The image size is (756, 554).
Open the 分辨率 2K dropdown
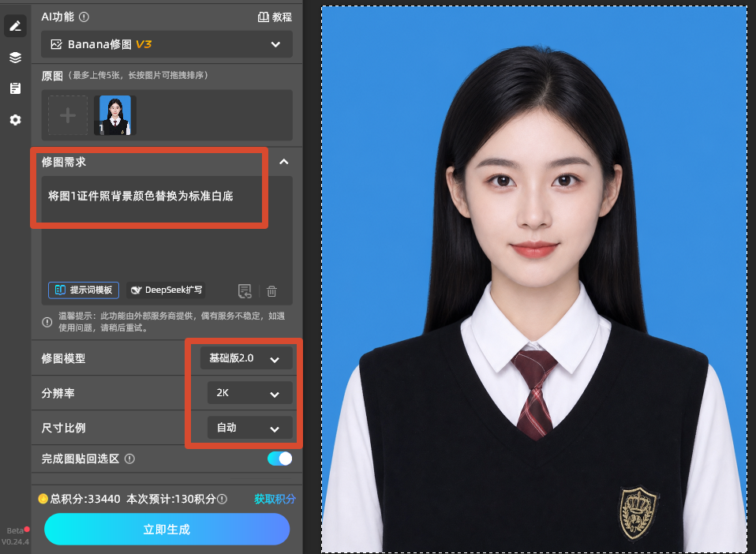(x=249, y=393)
